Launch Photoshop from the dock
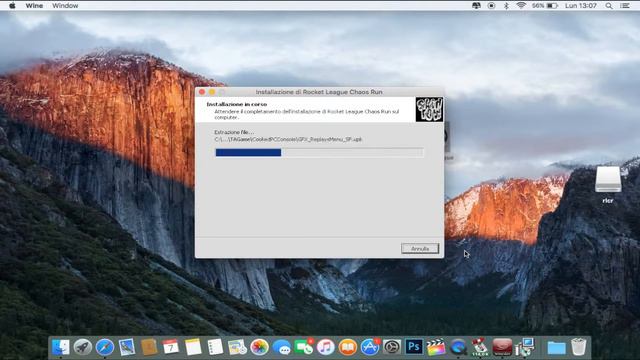This screenshot has height=360, width=640. pyautogui.click(x=414, y=347)
